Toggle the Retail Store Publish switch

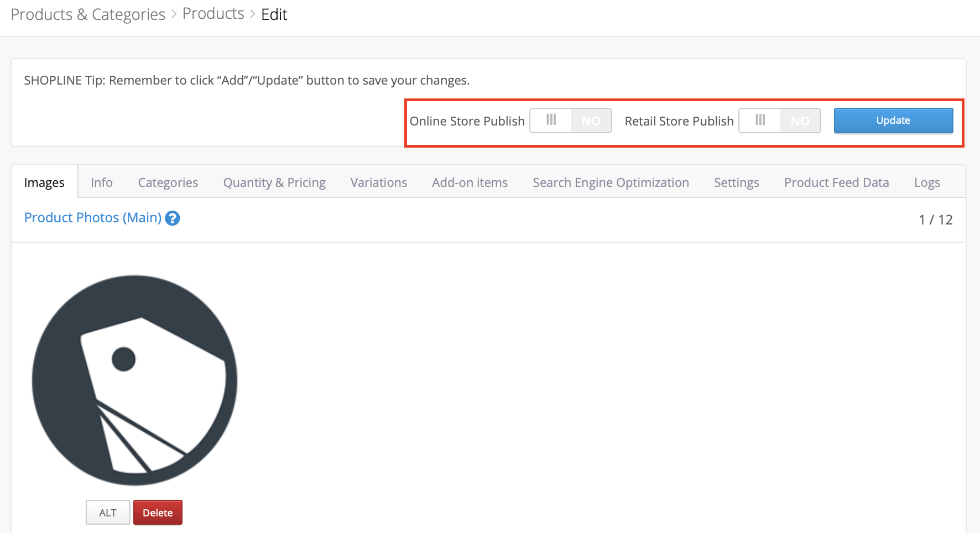(x=780, y=121)
